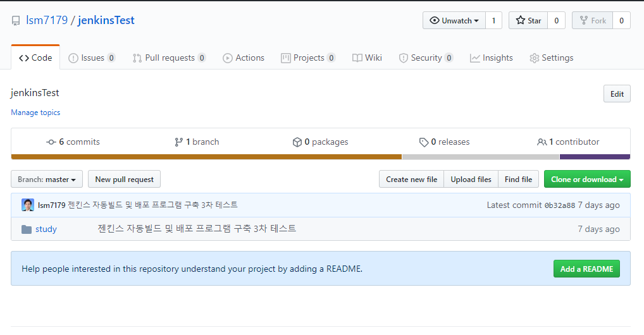Image resolution: width=644 pixels, height=335 pixels.
Task: Open latest commit message in commit bar
Action: coord(153,205)
